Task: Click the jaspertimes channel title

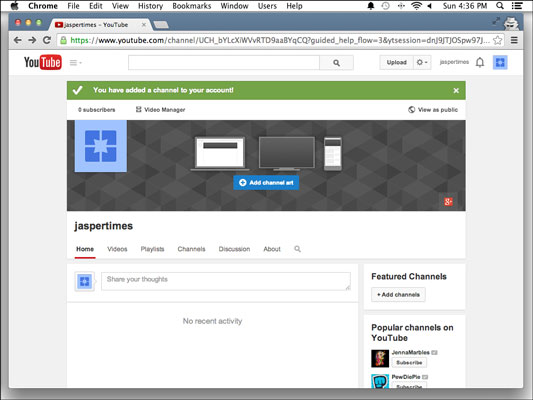Action: [x=103, y=226]
